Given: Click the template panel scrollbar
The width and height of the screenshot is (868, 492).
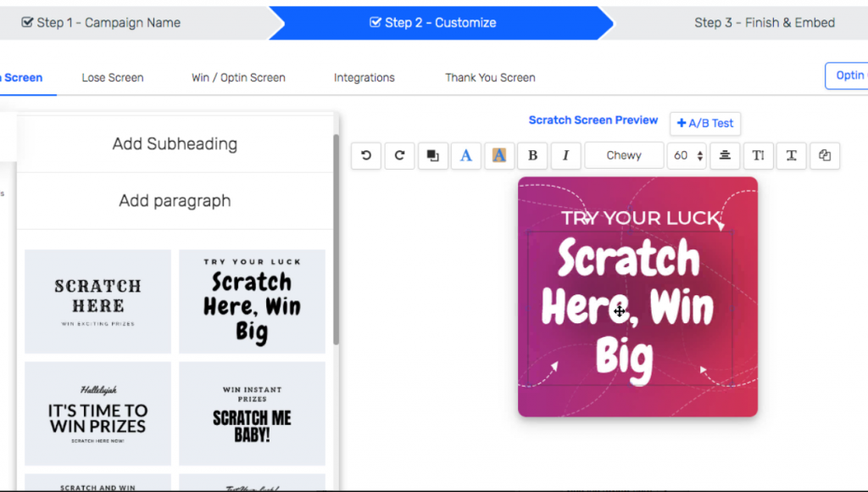Looking at the screenshot, I should pyautogui.click(x=336, y=239).
